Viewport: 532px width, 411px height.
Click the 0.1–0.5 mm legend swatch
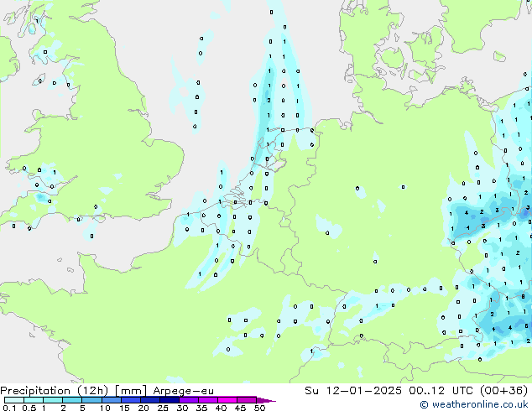click(14, 400)
